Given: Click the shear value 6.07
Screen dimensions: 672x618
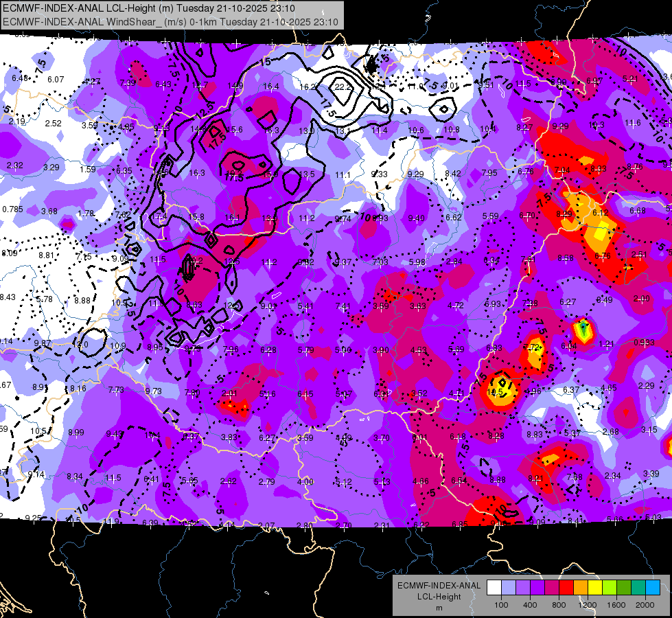Looking at the screenshot, I should (x=56, y=80).
